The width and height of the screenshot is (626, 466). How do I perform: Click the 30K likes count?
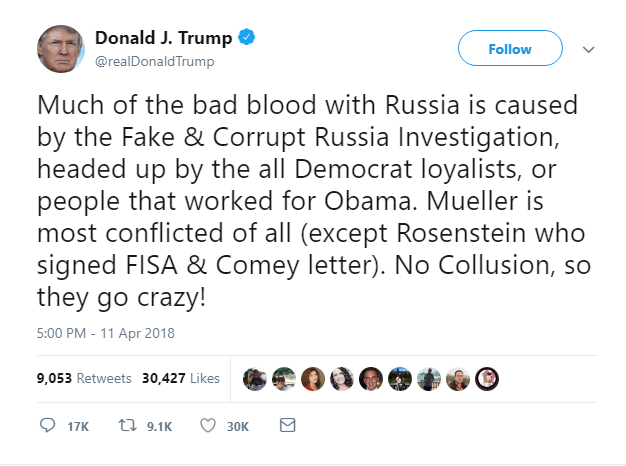(238, 426)
